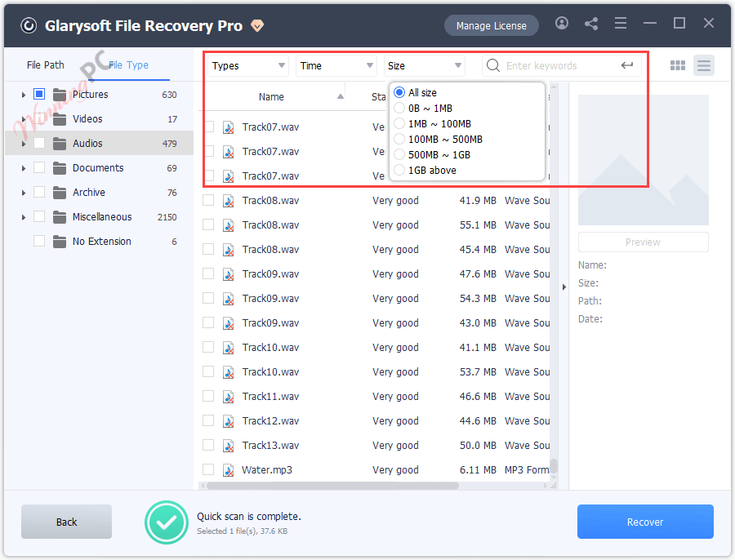The height and width of the screenshot is (560, 735).
Task: Click the Documents folder icon
Action: point(60,168)
